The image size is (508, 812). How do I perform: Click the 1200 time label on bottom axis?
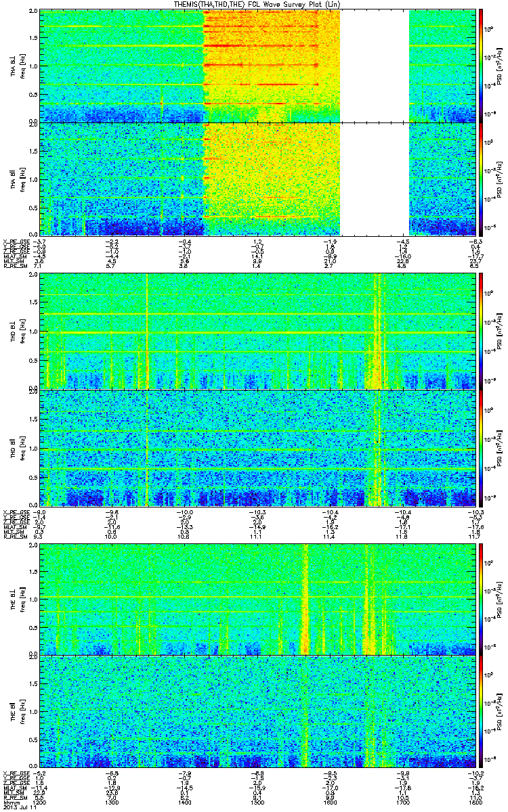pos(40,804)
